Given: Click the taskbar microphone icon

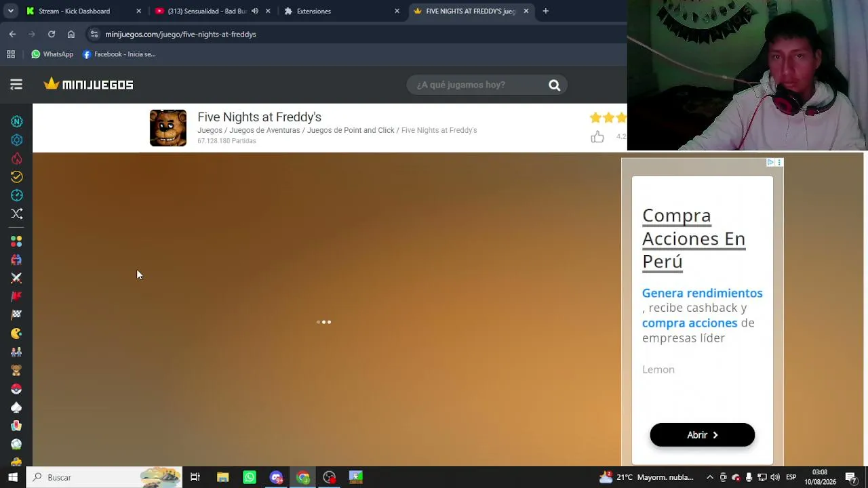Looking at the screenshot, I should click(x=749, y=477).
